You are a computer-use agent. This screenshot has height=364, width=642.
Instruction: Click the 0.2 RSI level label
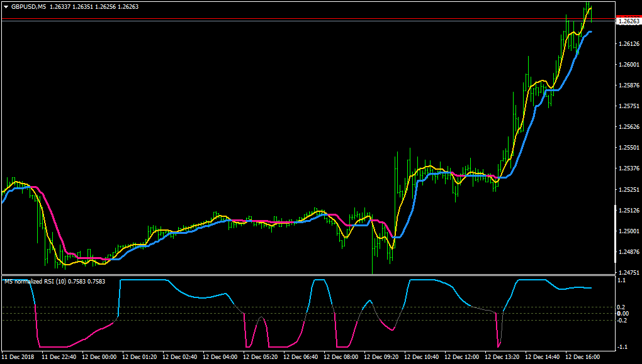tap(621, 307)
